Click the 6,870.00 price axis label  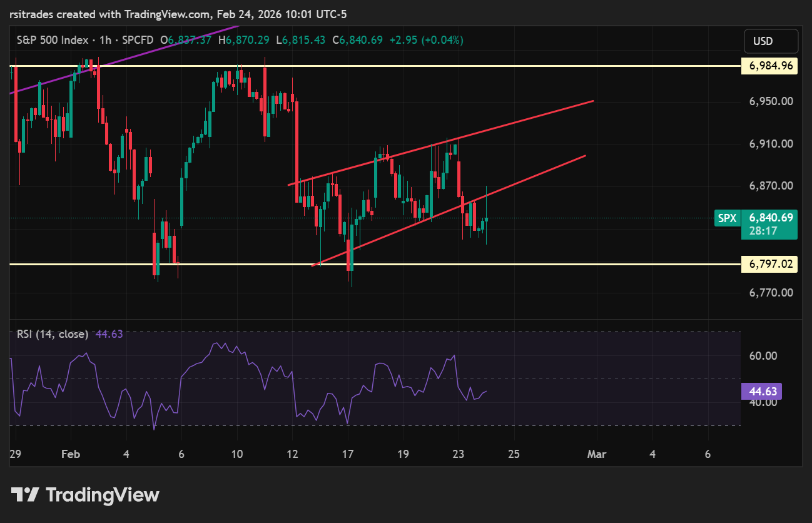tap(771, 186)
